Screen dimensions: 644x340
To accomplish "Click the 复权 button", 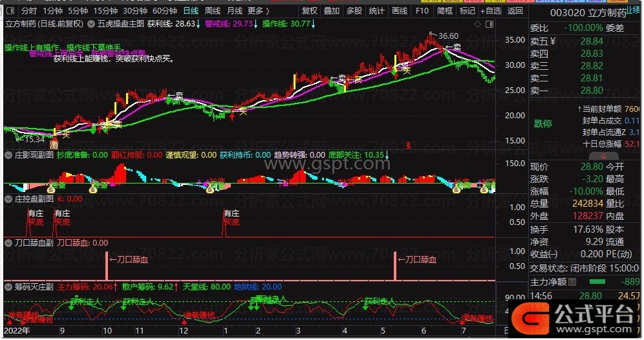I will (x=310, y=11).
